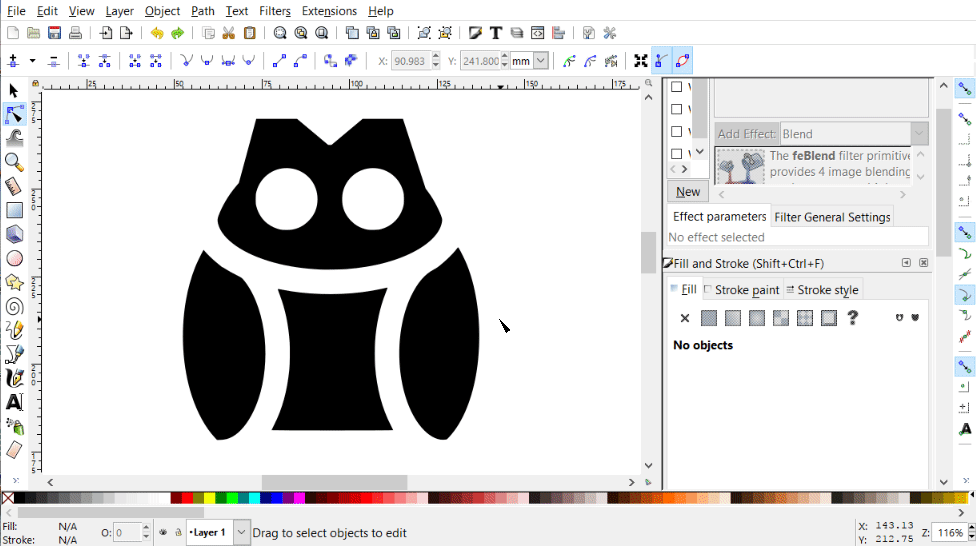Viewport: 976px width, 546px height.
Task: Click the Cut scissors icon
Action: pos(229,33)
